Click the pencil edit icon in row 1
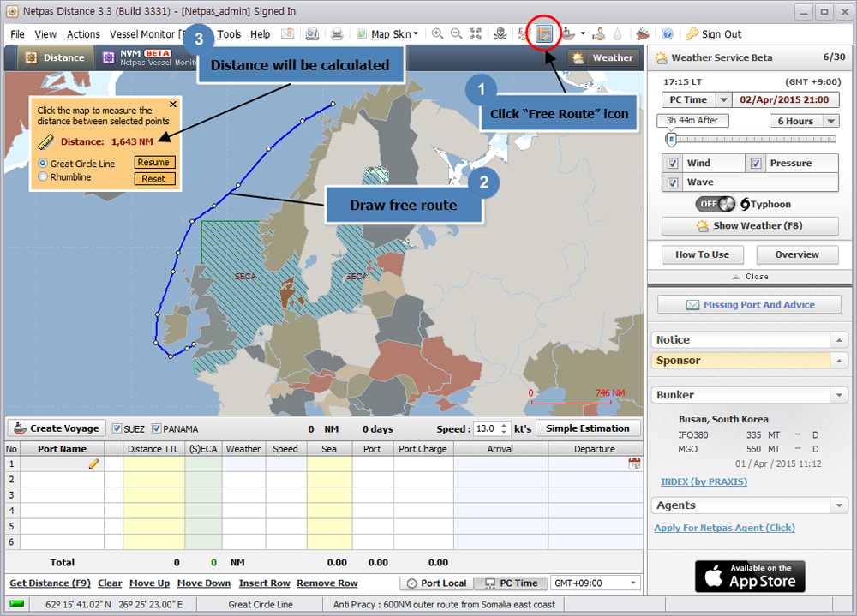This screenshot has width=857, height=616. [x=93, y=463]
